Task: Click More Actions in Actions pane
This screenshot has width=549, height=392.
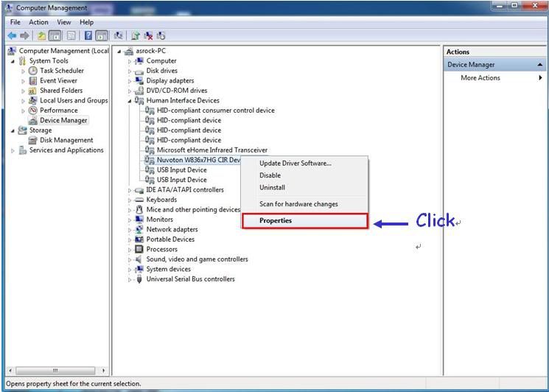Action: (x=480, y=78)
